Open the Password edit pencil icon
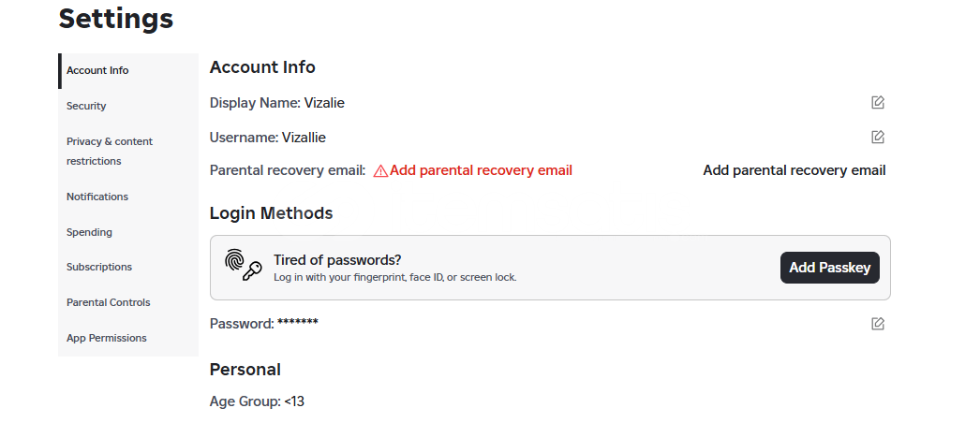The height and width of the screenshot is (423, 980). (878, 323)
